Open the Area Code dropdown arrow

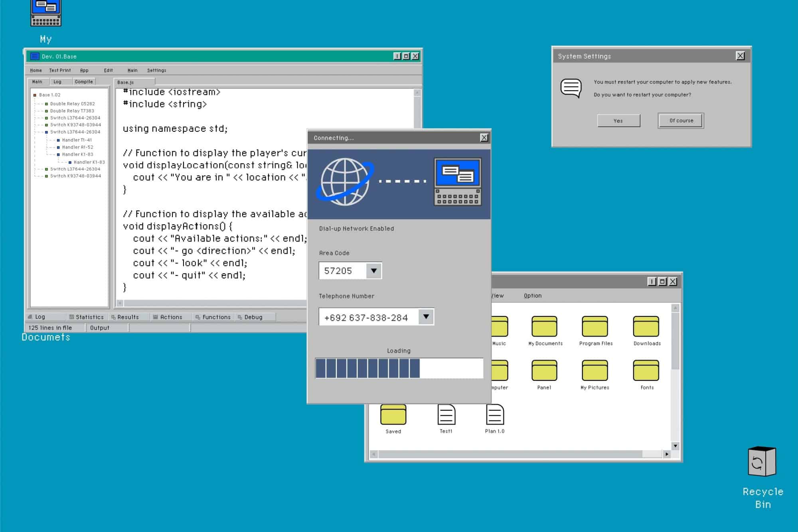(x=374, y=271)
